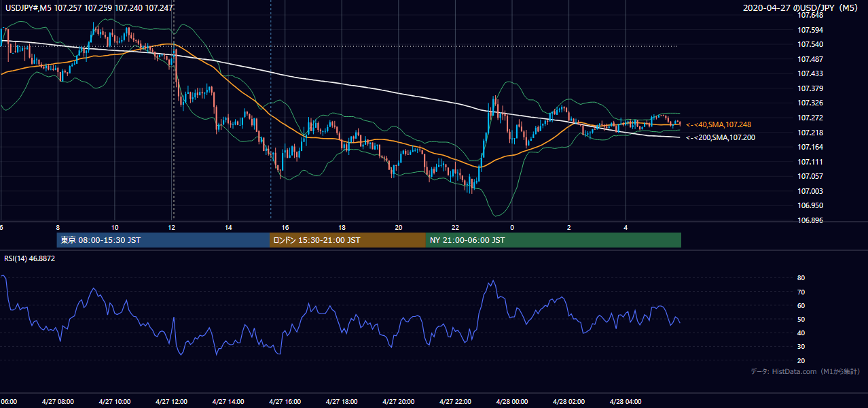The height and width of the screenshot is (408, 868).
Task: Click the 107.540 price axis label
Action: point(810,44)
